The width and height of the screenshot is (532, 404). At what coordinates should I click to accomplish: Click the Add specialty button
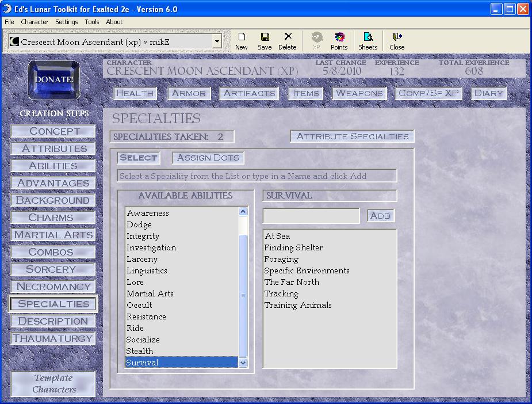coord(380,216)
